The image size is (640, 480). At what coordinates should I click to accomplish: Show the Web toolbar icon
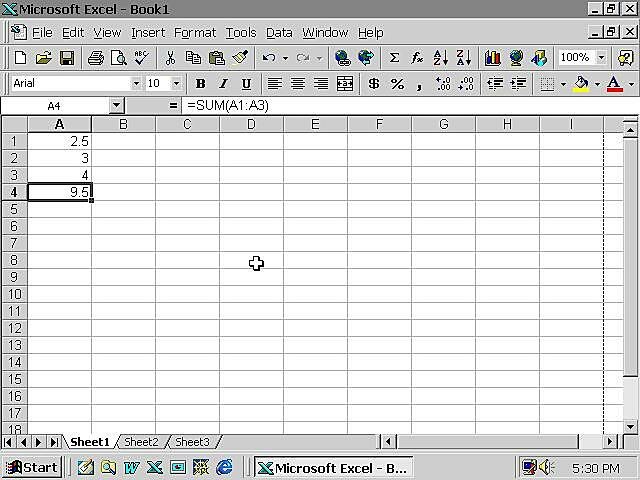pos(366,58)
